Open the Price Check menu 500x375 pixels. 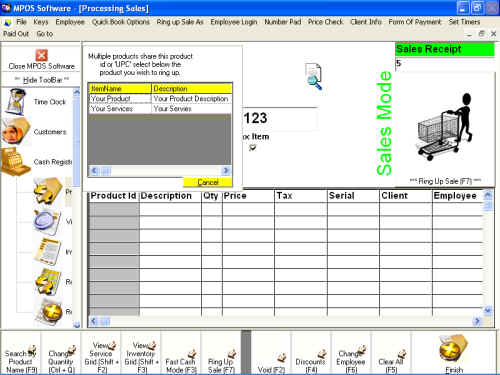pos(325,22)
